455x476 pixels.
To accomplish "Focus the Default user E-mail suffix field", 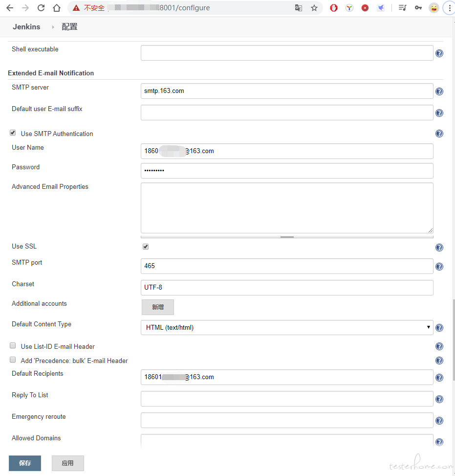I will tap(287, 113).
